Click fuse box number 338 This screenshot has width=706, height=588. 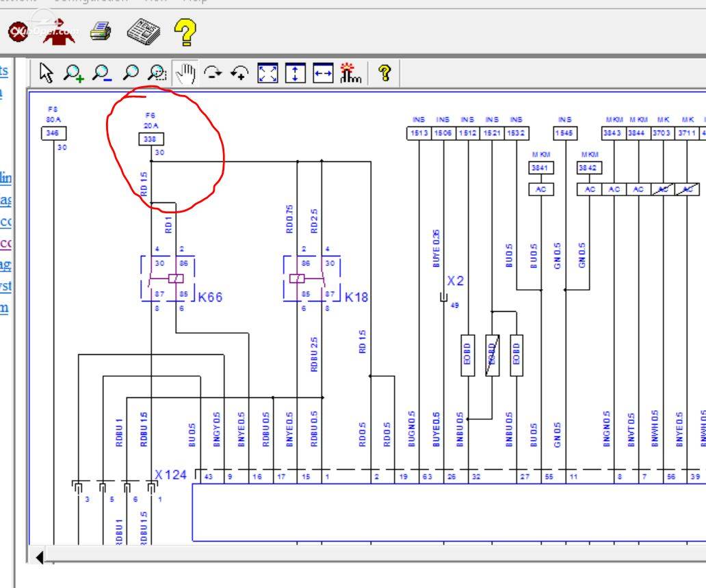151,139
